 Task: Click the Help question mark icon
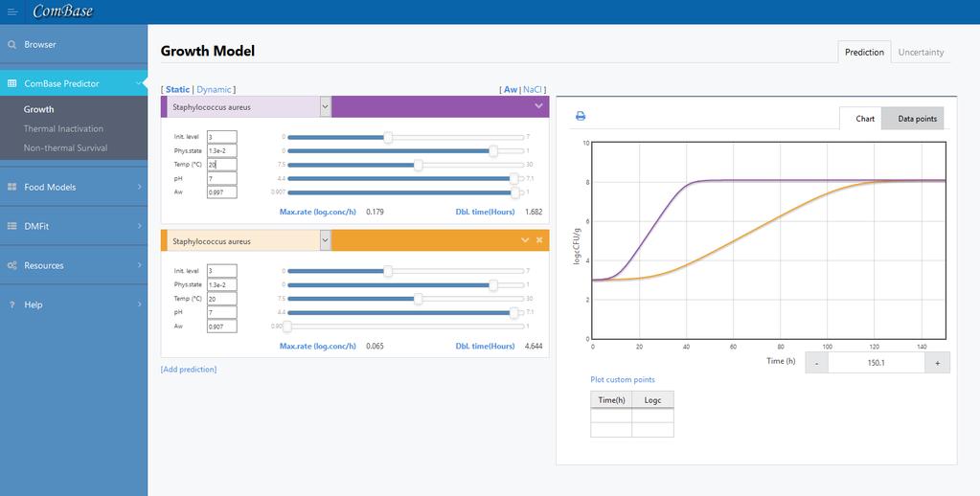(x=11, y=304)
